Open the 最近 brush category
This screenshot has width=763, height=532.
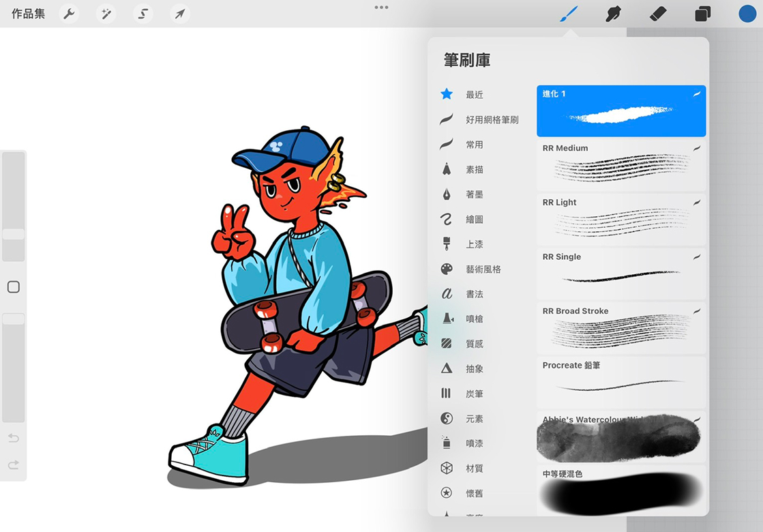[474, 95]
